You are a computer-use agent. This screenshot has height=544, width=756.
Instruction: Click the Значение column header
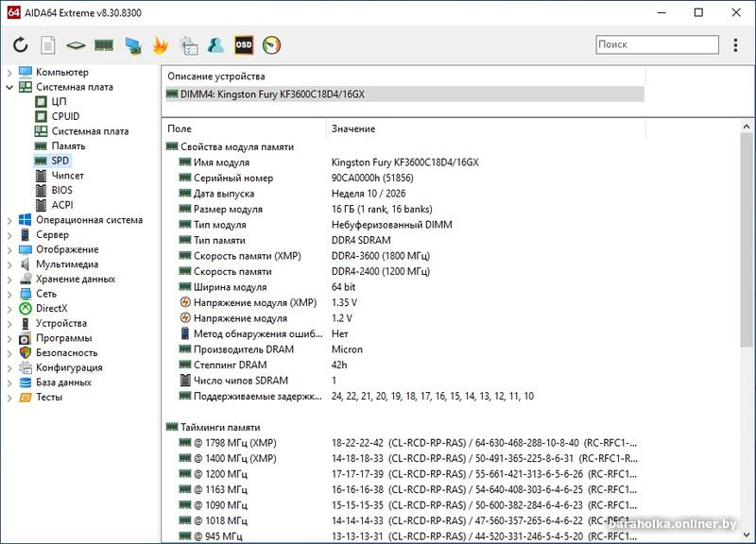click(352, 128)
